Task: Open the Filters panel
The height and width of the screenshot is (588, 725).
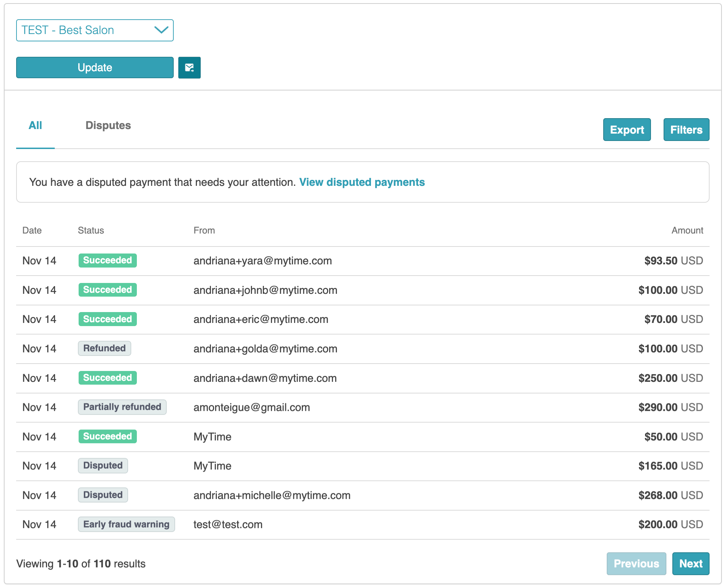Action: 686,130
